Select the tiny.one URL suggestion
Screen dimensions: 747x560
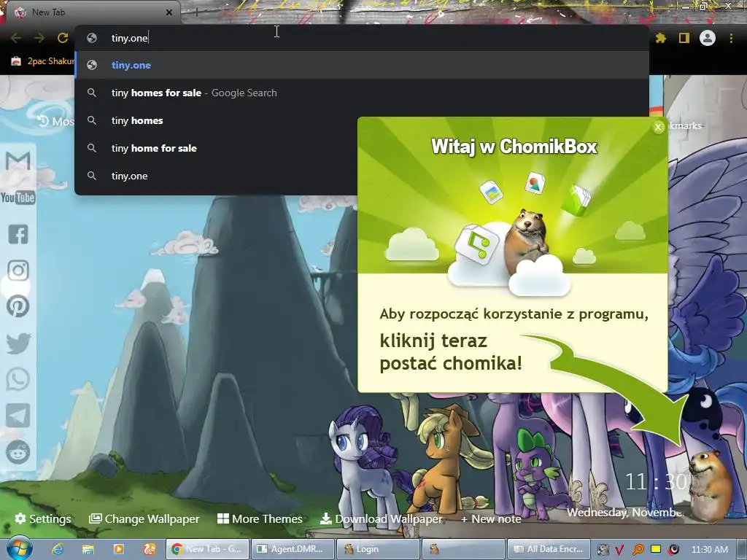(x=362, y=65)
